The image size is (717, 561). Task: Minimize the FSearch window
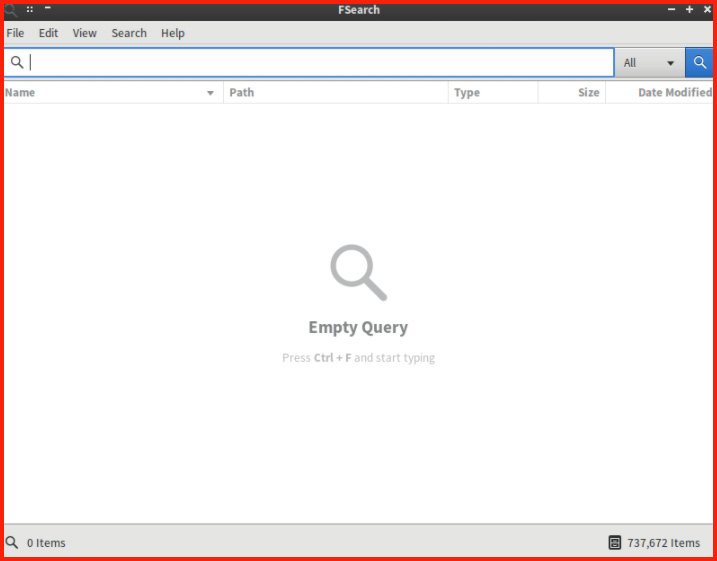[671, 9]
